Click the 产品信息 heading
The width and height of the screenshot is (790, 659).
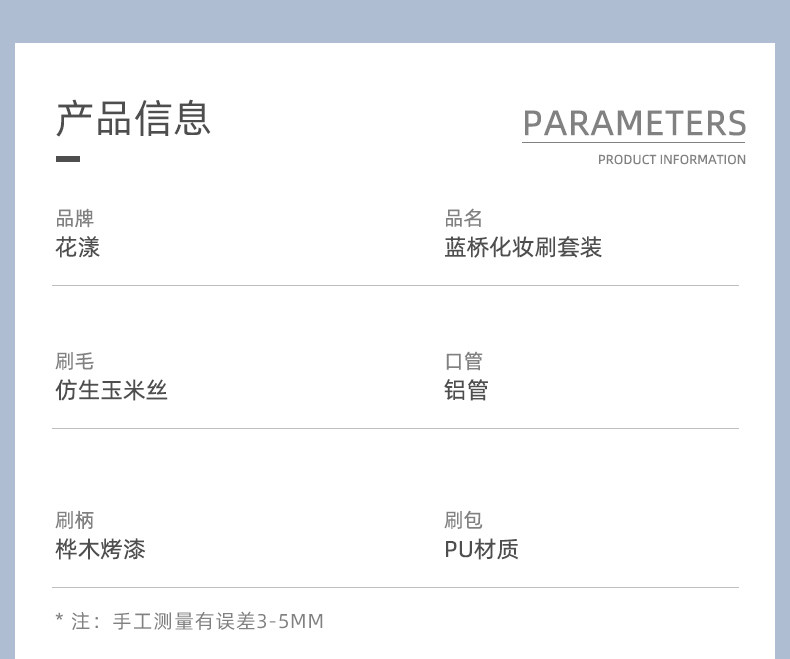133,118
